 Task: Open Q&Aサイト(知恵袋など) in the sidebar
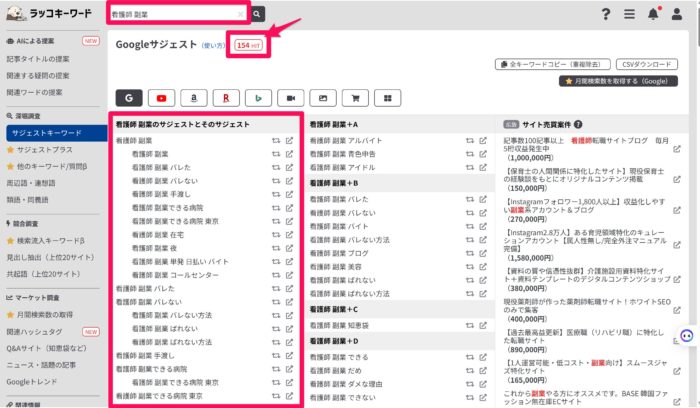46,348
